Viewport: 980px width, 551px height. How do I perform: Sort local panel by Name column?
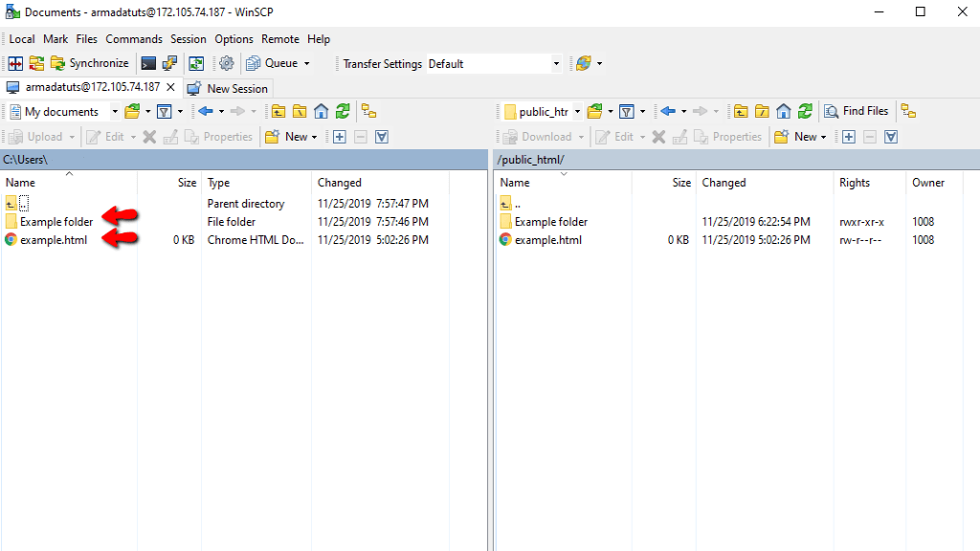[69, 183]
